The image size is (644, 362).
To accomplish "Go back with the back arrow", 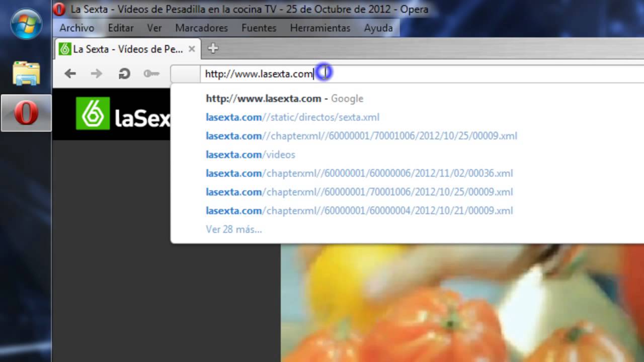I will click(x=70, y=74).
